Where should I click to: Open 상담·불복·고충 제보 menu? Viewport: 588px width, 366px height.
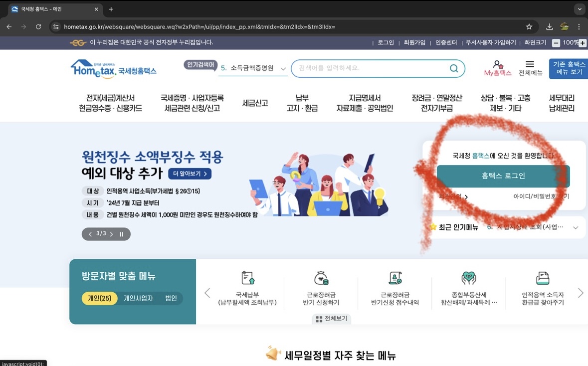tap(506, 103)
